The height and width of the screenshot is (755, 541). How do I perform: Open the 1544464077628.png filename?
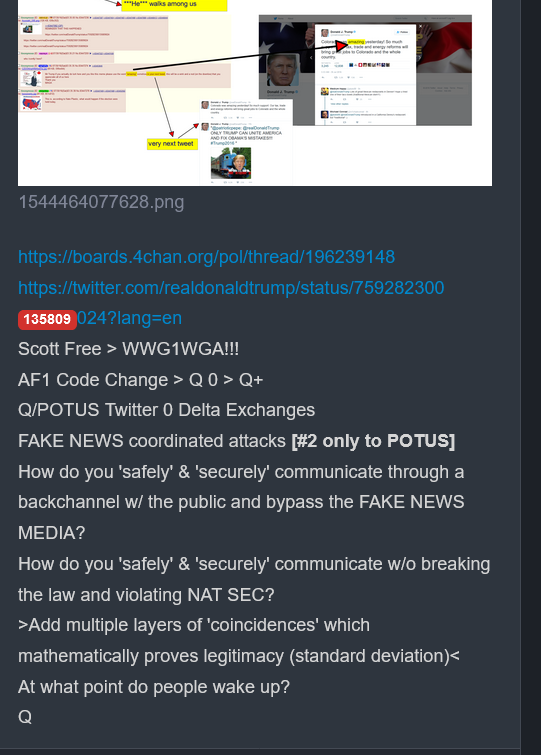click(101, 202)
